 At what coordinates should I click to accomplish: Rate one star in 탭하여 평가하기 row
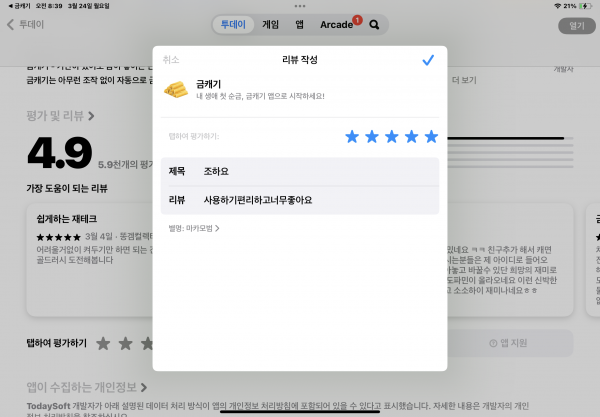103,343
